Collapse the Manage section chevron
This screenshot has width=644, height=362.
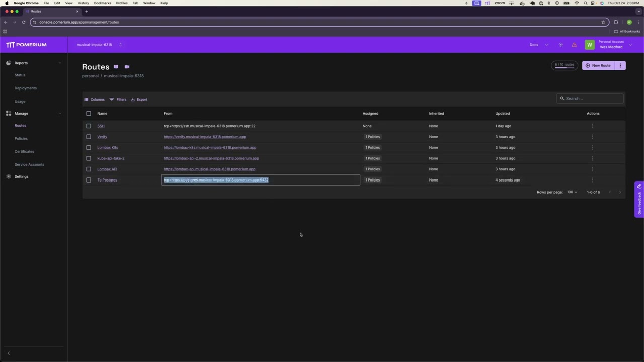(x=60, y=113)
